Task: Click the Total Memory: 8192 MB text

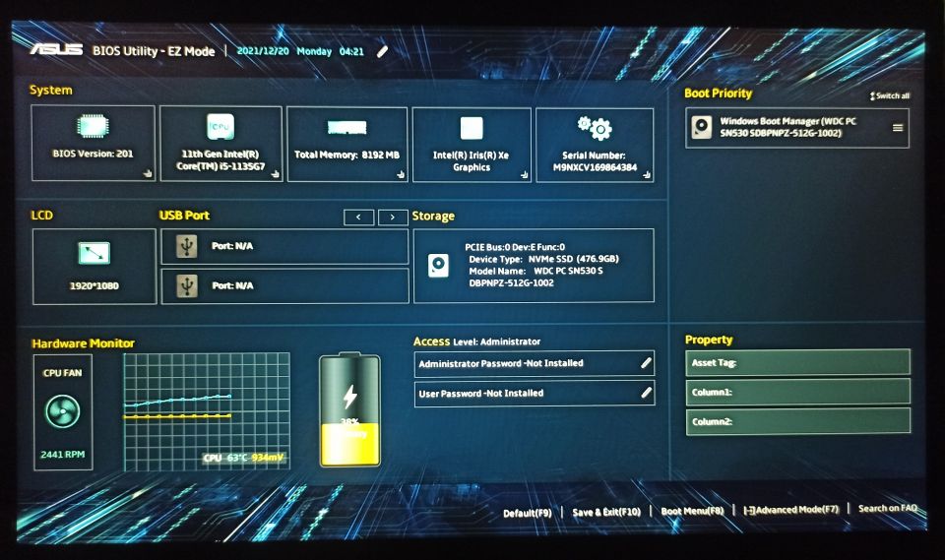Action: coord(347,155)
